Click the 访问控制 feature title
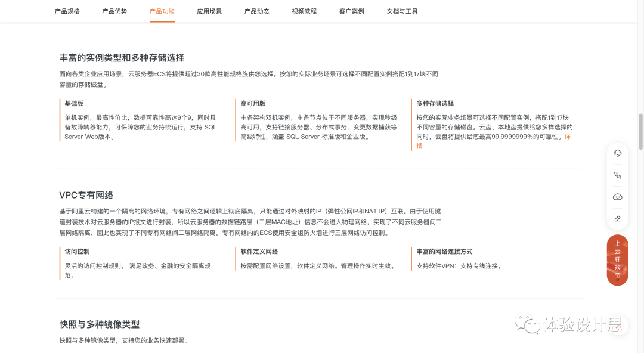This screenshot has height=353, width=644. [x=77, y=252]
